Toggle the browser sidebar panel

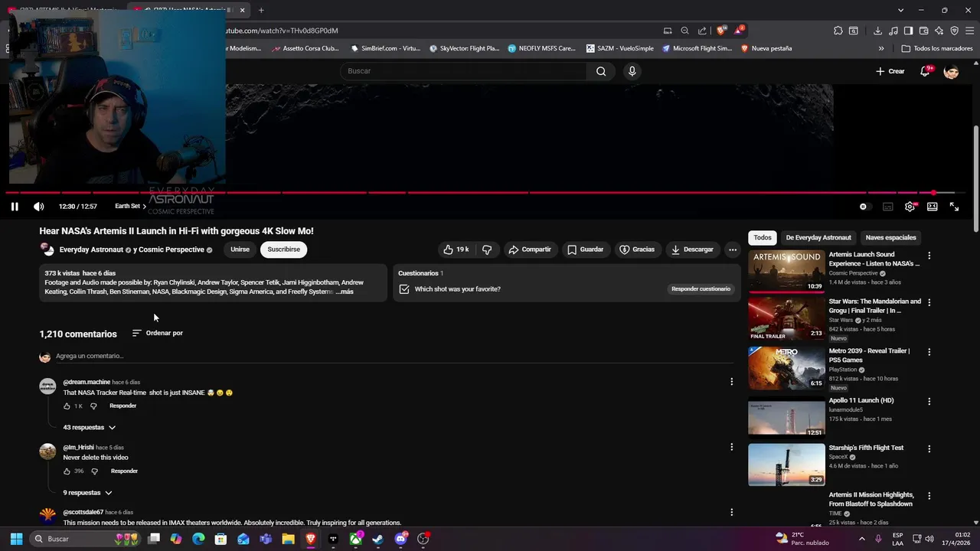(908, 31)
